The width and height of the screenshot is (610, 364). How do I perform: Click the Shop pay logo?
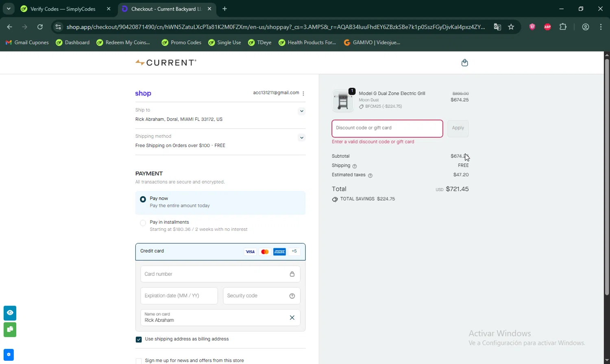pos(143,93)
